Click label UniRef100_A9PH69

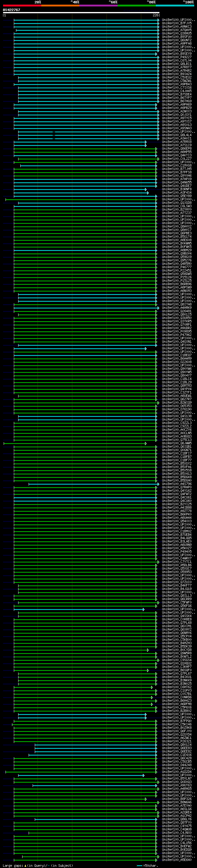(177, 105)
